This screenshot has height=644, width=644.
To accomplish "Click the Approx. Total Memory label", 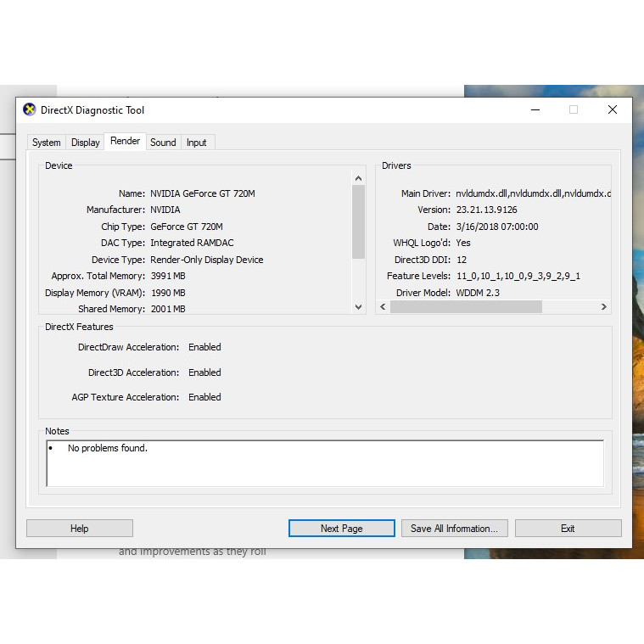I will point(98,276).
